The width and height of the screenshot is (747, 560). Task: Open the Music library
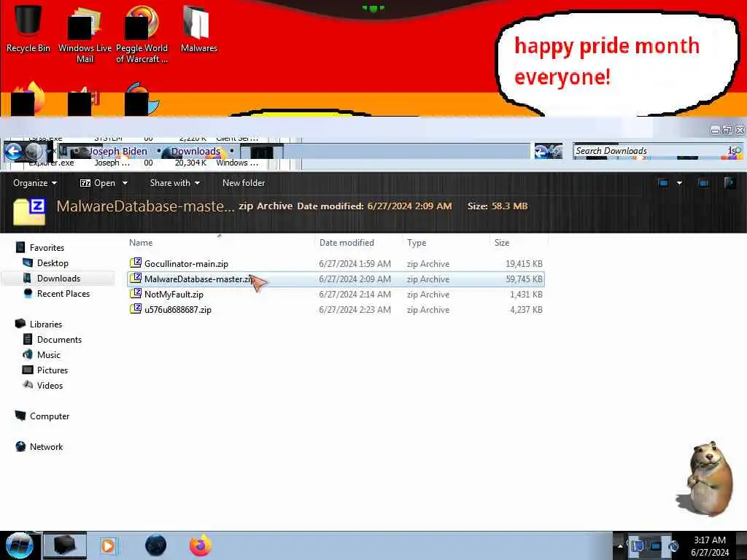pos(49,355)
